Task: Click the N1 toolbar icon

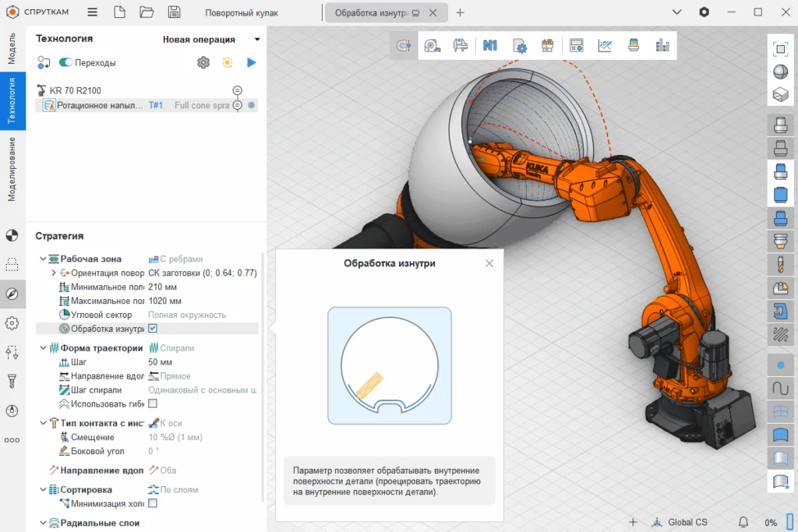Action: (490, 46)
